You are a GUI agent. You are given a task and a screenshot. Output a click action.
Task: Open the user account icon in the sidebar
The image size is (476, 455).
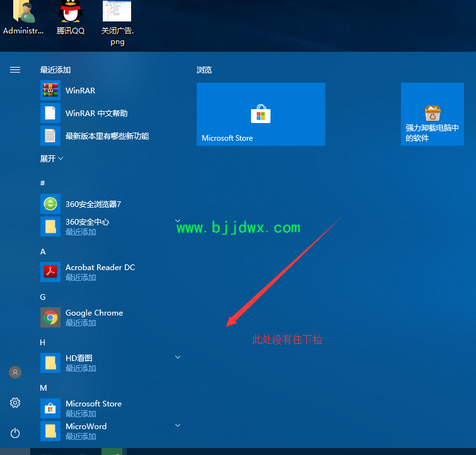[x=15, y=372]
